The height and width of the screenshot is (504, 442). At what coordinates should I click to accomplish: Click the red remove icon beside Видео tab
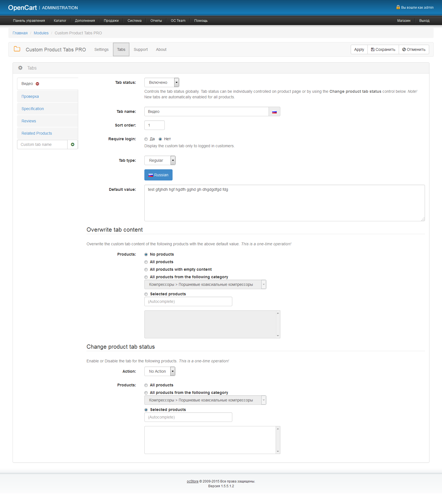click(37, 84)
